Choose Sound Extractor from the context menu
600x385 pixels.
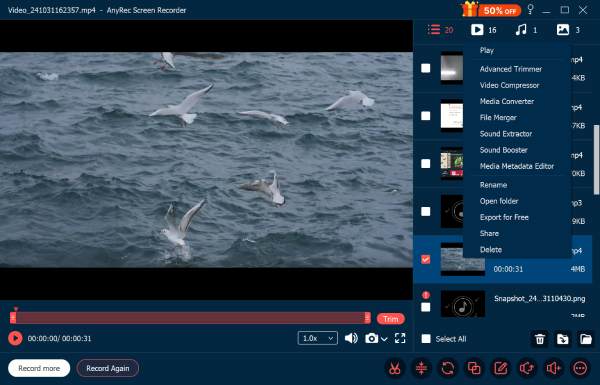pos(506,134)
